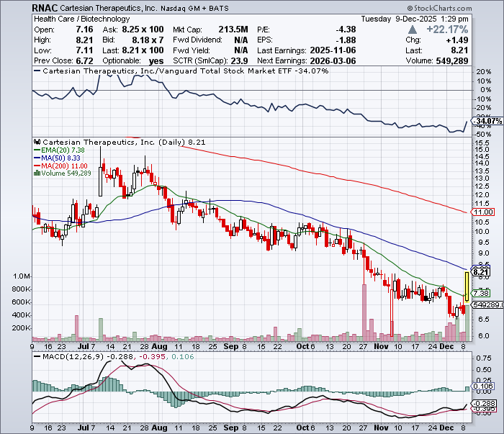Click the candlestick icon beside Cartesian Therapeutics (Daily)
Viewport: 504px width, 434px height.
tap(37, 142)
